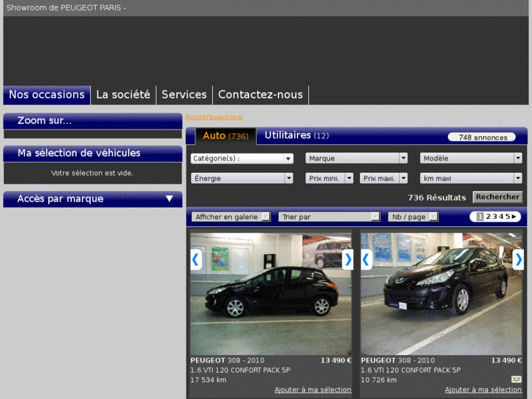Open the Trier par dropdown
This screenshot has width=532, height=399.
(329, 217)
